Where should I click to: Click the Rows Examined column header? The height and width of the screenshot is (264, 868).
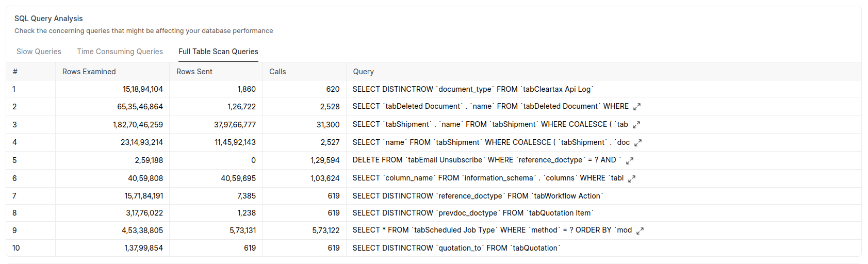[x=89, y=72]
